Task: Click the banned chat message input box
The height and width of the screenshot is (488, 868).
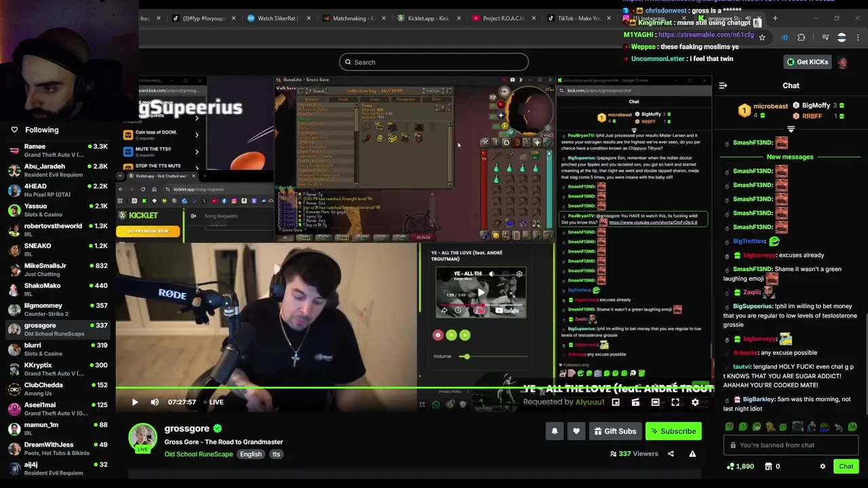Action: [x=791, y=445]
